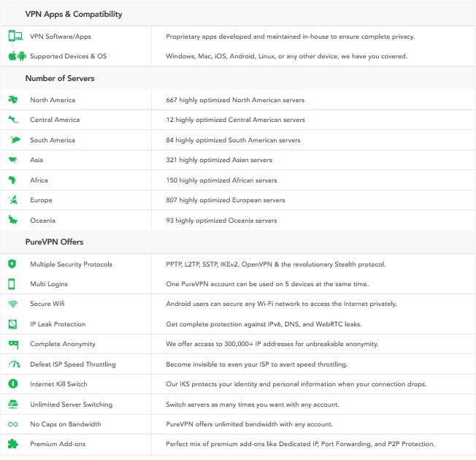
Task: Click the 'Complete Anonymity' label
Action: (63, 344)
